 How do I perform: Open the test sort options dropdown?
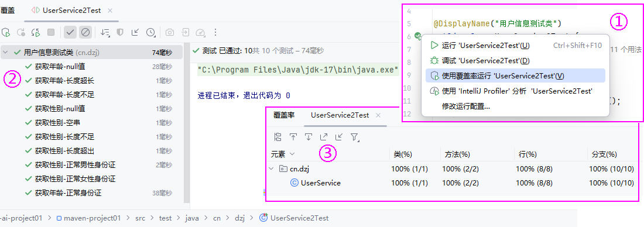point(105,32)
